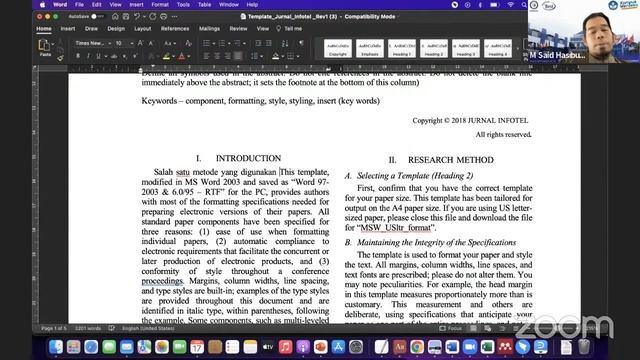Apply paragraph shading color
The image size is (640, 360).
276,56
